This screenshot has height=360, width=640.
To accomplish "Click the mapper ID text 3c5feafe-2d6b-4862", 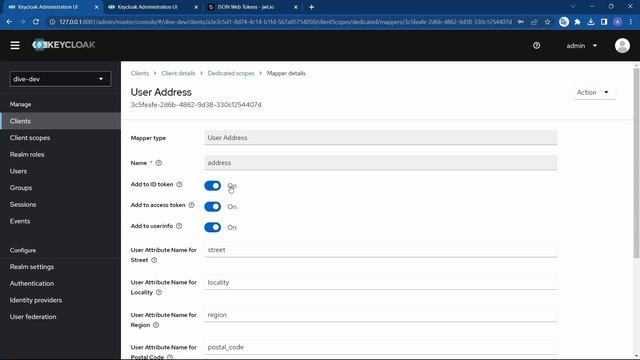I will (196, 105).
